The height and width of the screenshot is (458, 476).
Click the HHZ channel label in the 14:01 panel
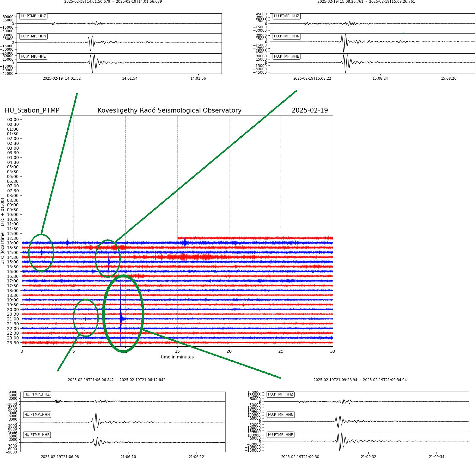(33, 16)
